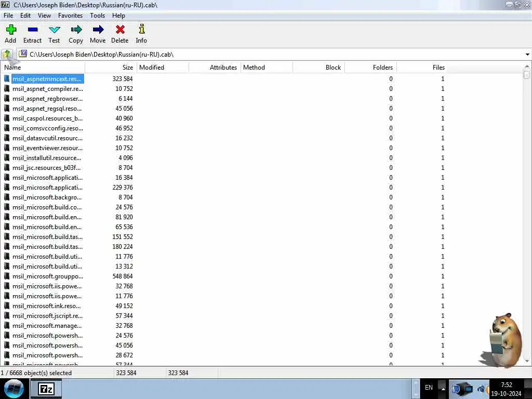Sort by the Attributes column header
Image resolution: width=532 pixels, height=399 pixels.
tap(215, 67)
